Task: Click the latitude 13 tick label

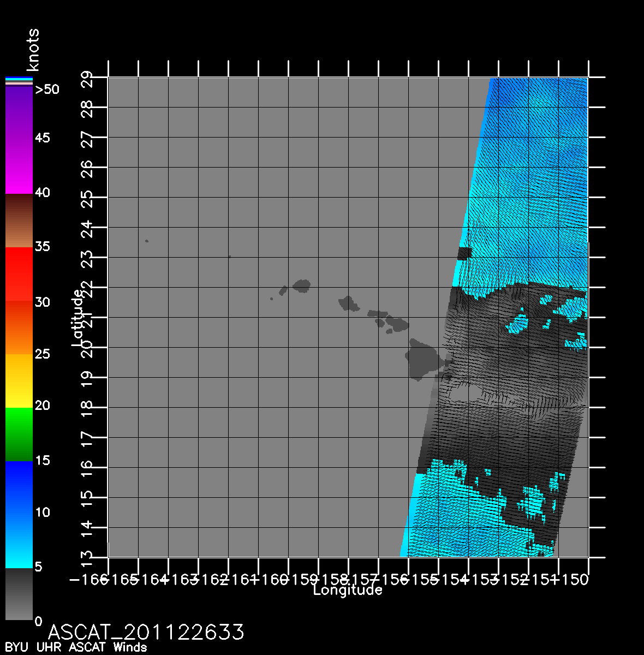Action: click(87, 557)
